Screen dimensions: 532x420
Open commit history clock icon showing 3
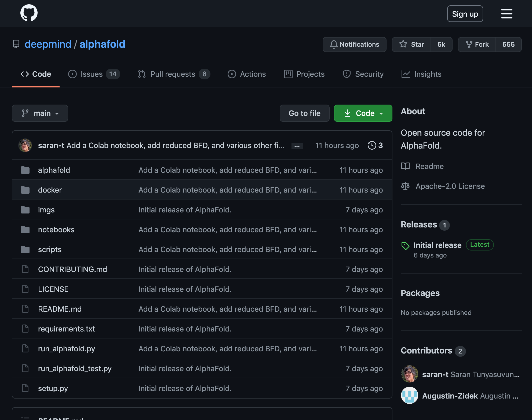[375, 145]
